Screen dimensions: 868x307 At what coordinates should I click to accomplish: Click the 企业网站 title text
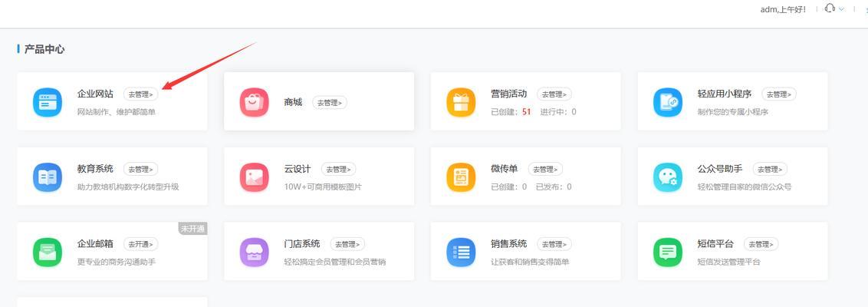95,94
